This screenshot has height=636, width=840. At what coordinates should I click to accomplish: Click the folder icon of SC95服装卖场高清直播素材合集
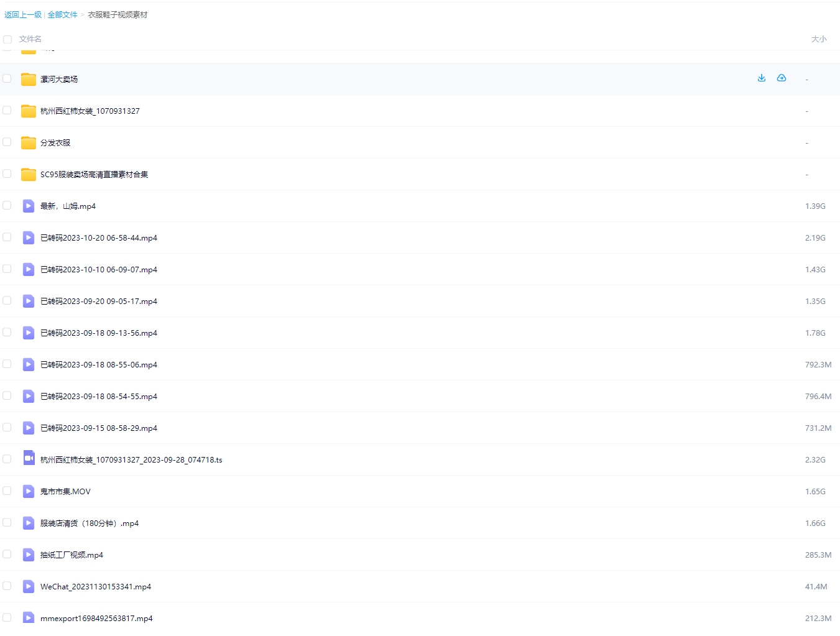point(28,175)
